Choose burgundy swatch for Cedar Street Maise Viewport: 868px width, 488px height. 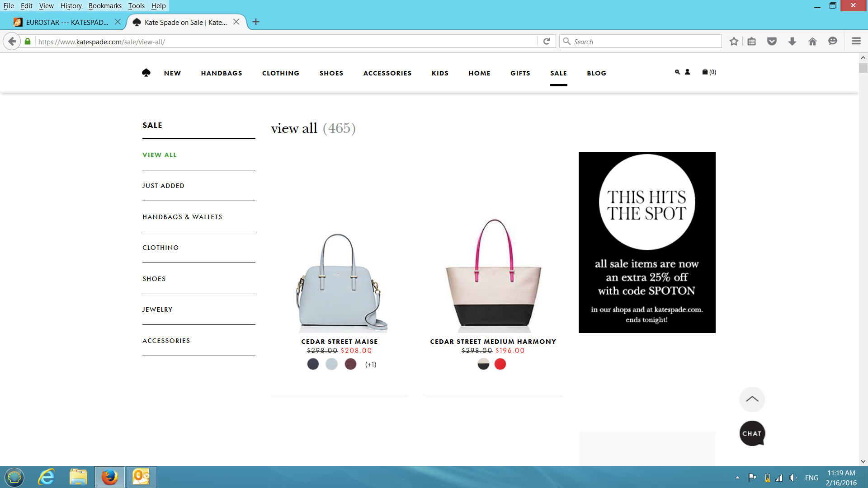point(350,364)
